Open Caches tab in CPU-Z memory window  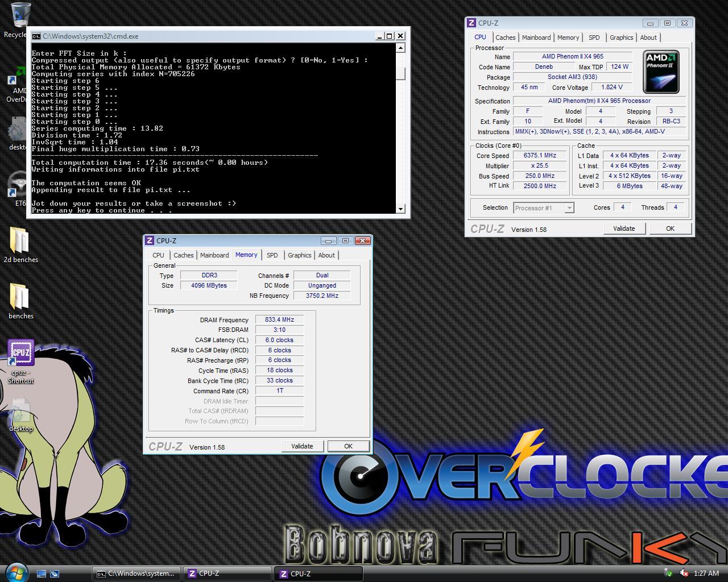pos(183,255)
